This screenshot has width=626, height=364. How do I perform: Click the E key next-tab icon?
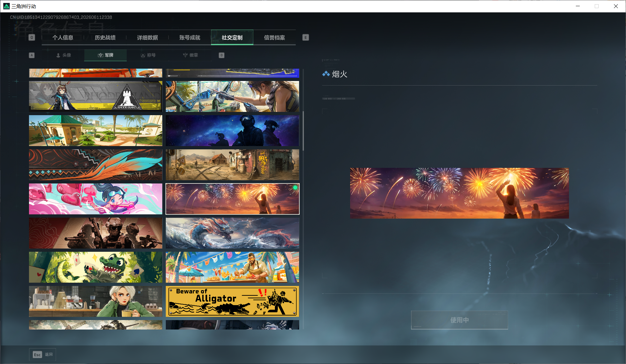click(306, 37)
